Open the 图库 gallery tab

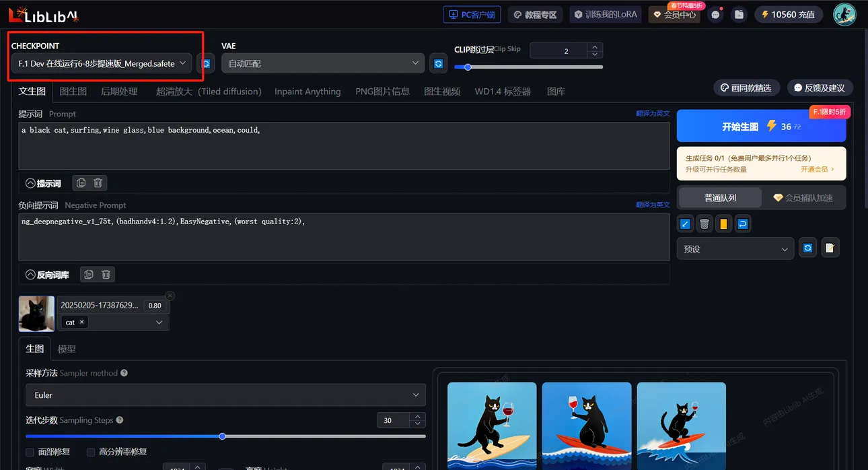(x=556, y=92)
